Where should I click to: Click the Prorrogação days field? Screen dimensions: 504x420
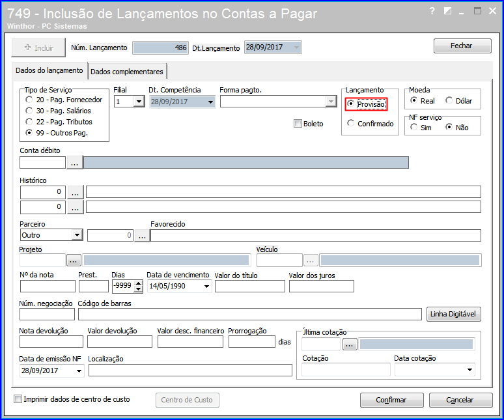pyautogui.click(x=252, y=342)
